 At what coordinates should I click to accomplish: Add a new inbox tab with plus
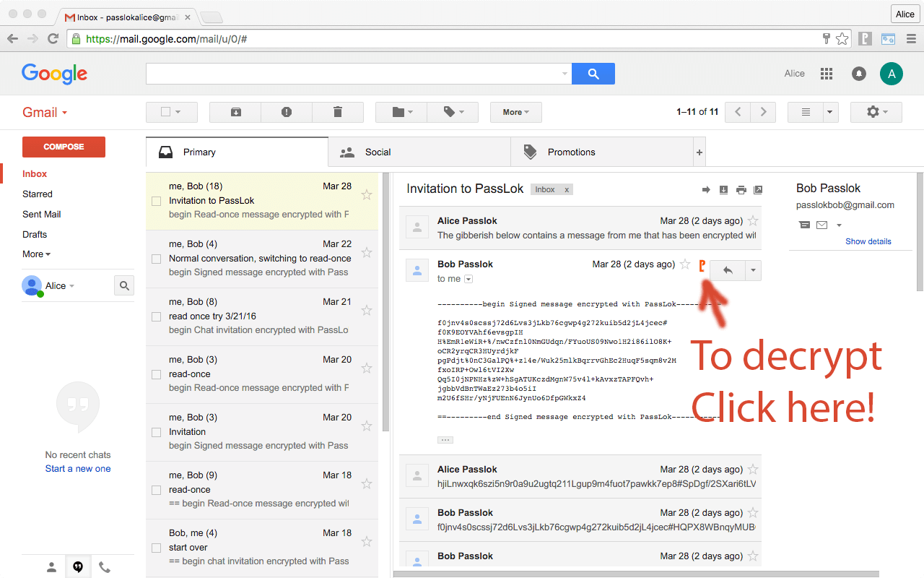[x=699, y=152]
